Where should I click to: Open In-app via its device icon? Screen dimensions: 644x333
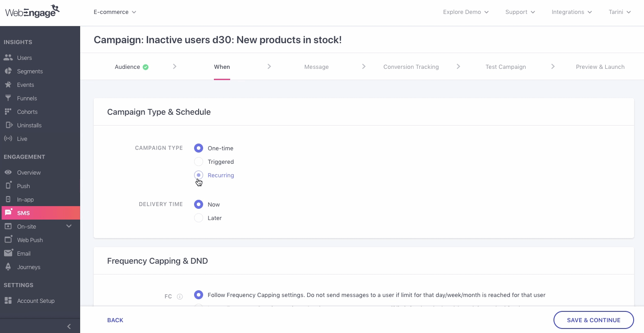(x=8, y=199)
